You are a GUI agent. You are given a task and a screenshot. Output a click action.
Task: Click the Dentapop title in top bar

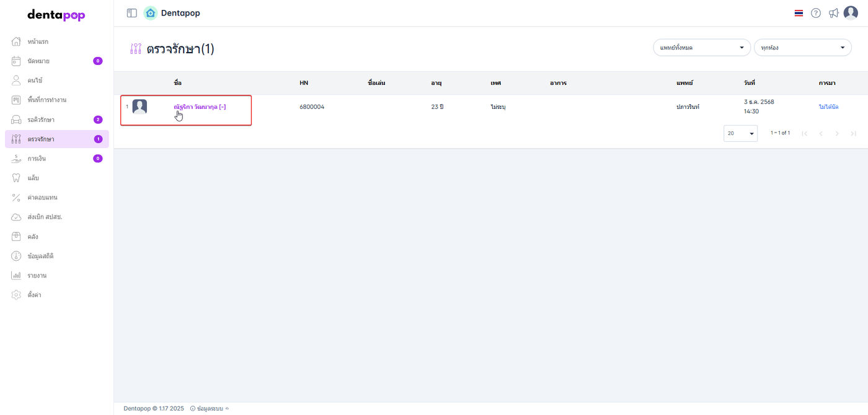180,13
